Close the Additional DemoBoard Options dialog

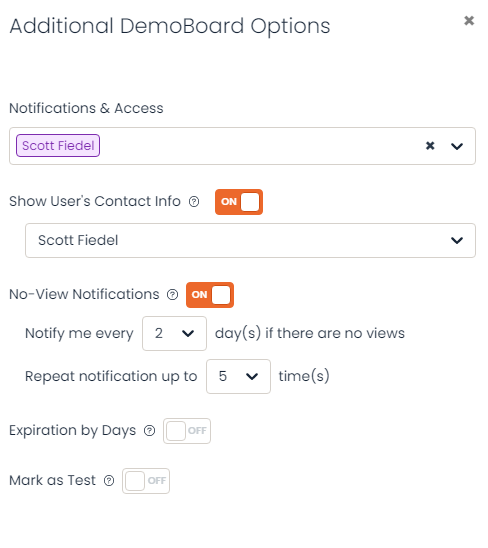(x=469, y=21)
